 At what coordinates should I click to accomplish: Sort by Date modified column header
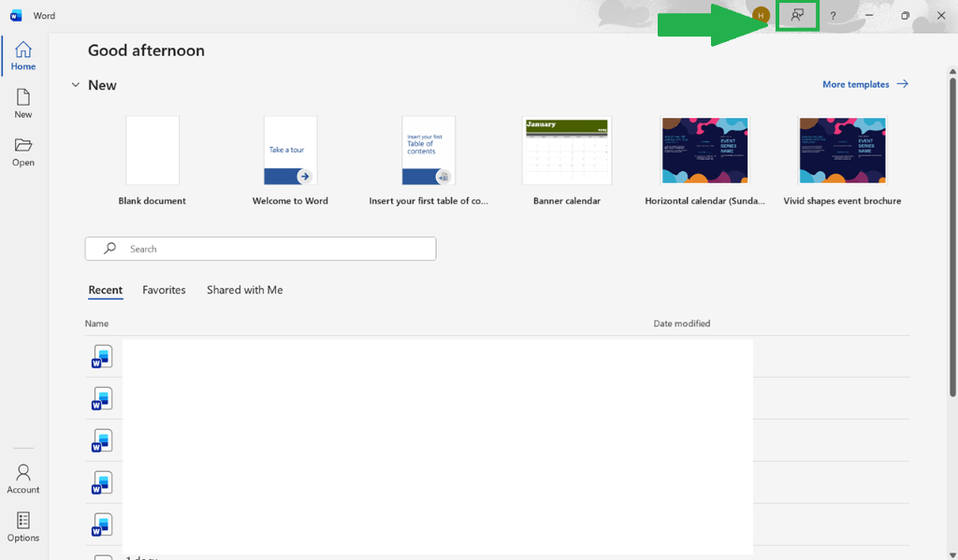click(682, 323)
